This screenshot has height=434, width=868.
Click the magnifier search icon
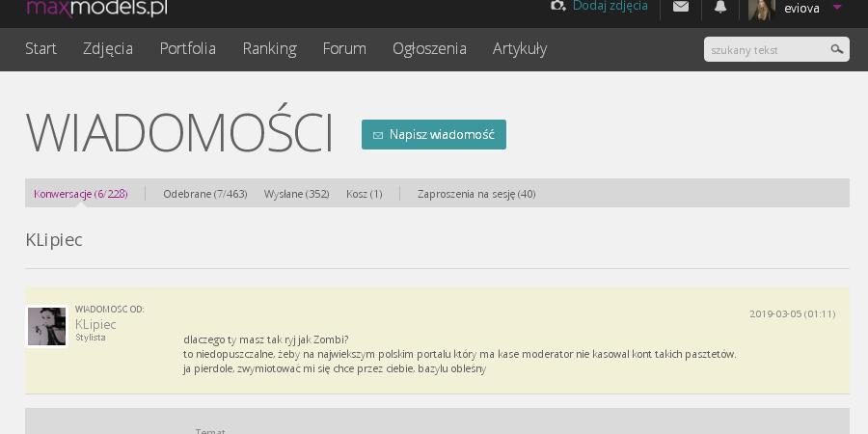pyautogui.click(x=837, y=49)
